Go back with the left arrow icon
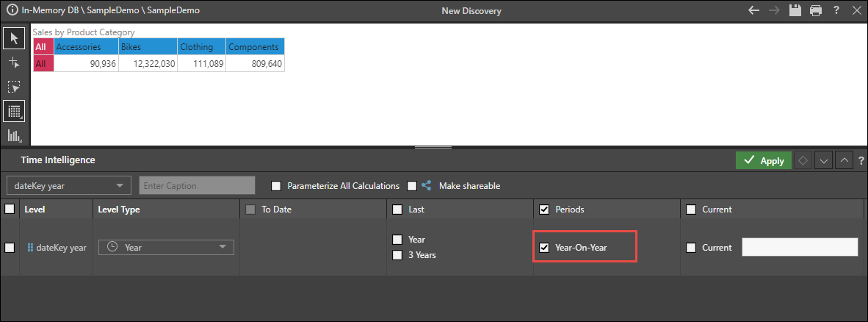The image size is (868, 322). click(753, 10)
